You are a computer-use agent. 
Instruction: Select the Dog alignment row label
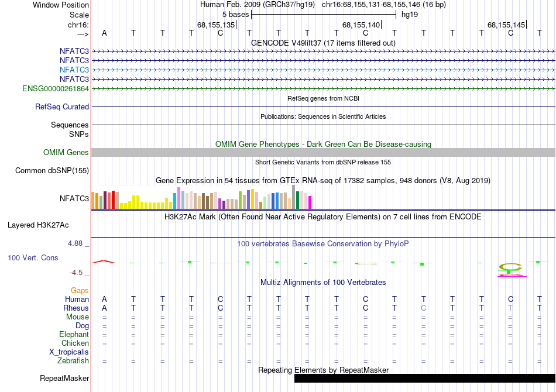click(x=82, y=325)
